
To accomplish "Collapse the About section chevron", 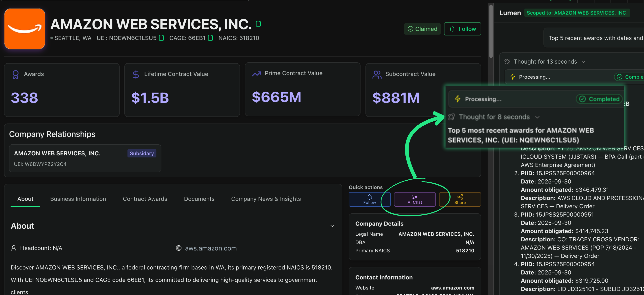I will tap(332, 226).
